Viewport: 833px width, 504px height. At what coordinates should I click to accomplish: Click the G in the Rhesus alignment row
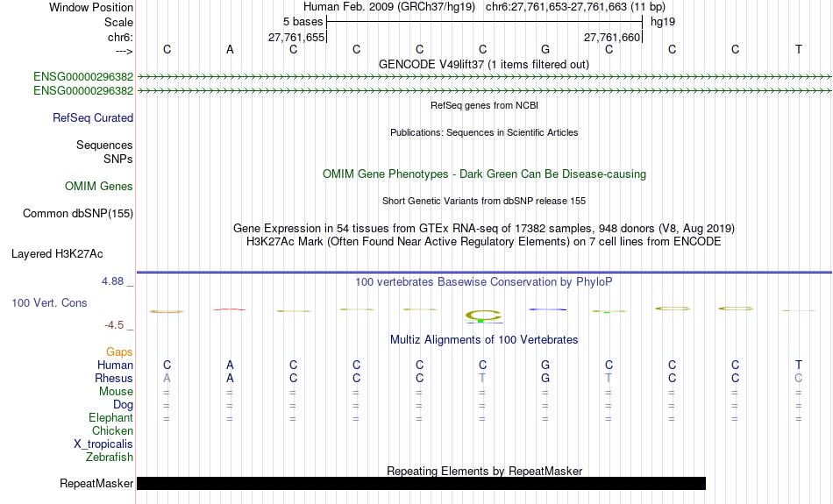point(545,378)
